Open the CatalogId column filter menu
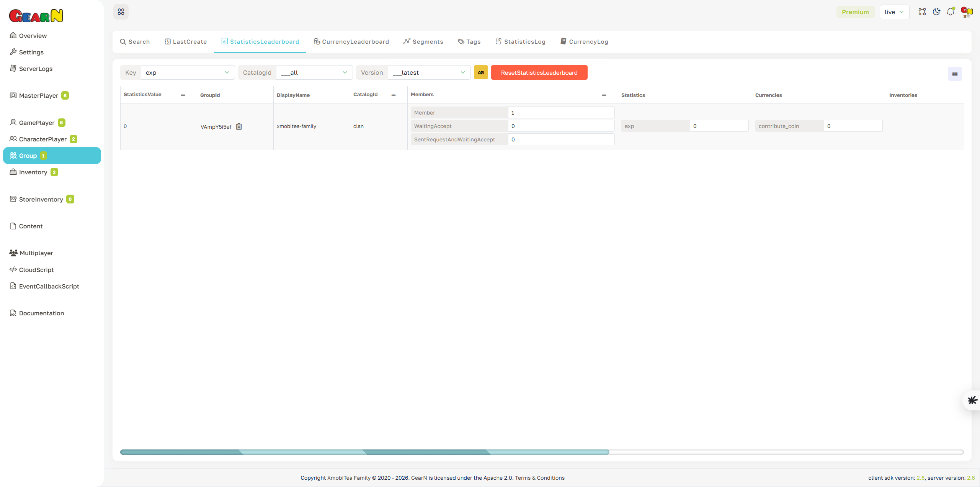 [x=394, y=94]
